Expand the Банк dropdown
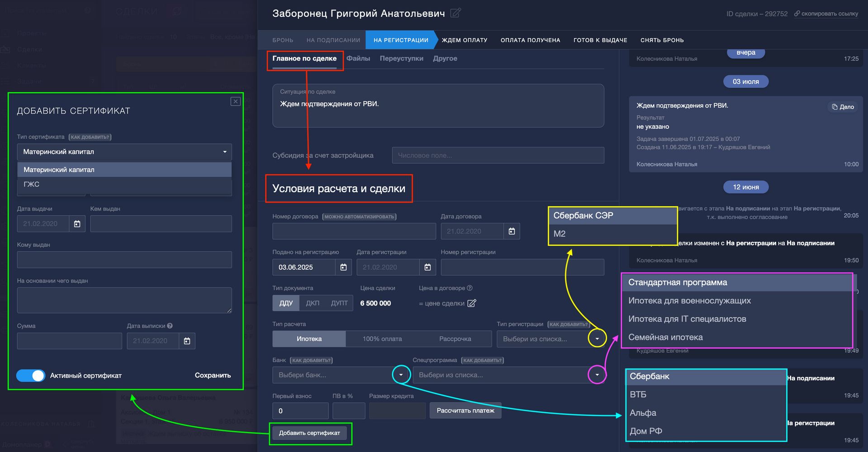This screenshot has height=452, width=868. click(x=401, y=375)
